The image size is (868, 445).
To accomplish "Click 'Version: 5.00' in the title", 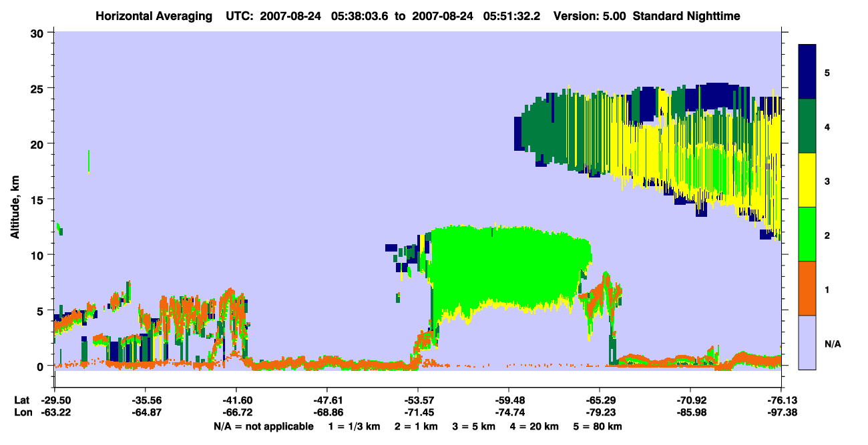I will (590, 15).
